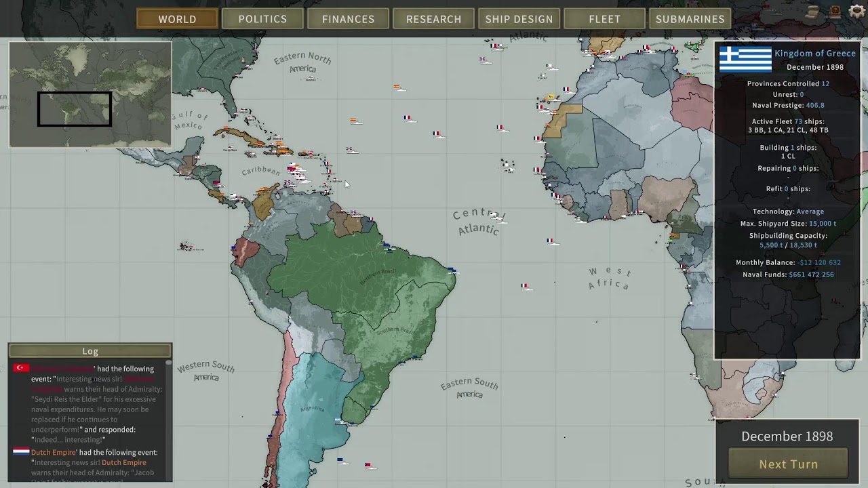Open the settings gear icon
Viewport: 868px width, 488px height.
click(857, 12)
